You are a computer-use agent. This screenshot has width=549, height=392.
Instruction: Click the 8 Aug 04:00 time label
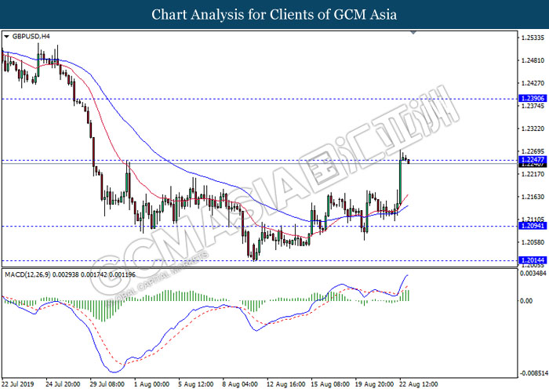point(240,384)
